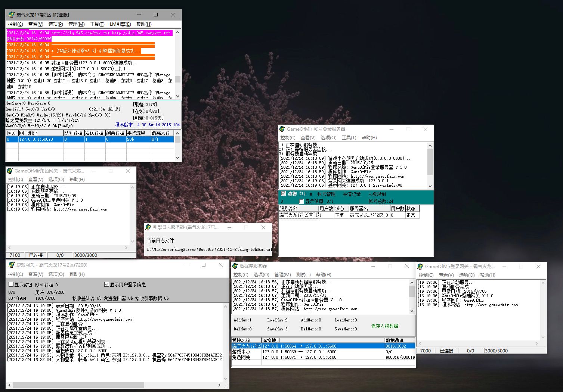Click the Log-16h06m.txt file path in 引擎日志服务器
The height and width of the screenshot is (392, 563).
[x=209, y=249]
